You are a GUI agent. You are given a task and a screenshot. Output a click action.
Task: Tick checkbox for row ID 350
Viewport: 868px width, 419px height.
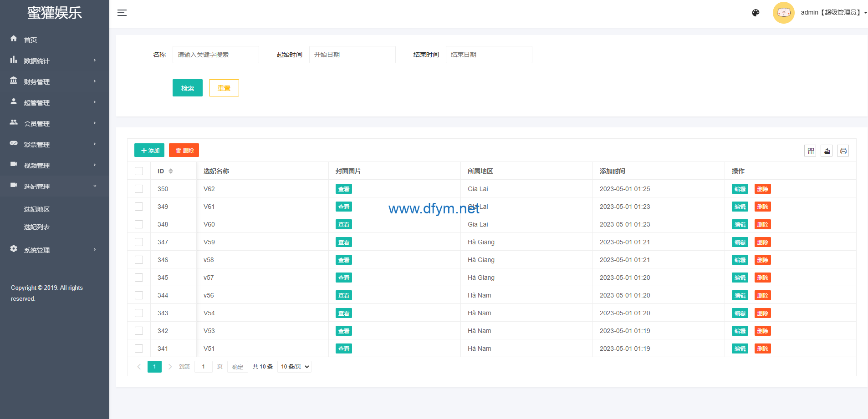pos(139,189)
